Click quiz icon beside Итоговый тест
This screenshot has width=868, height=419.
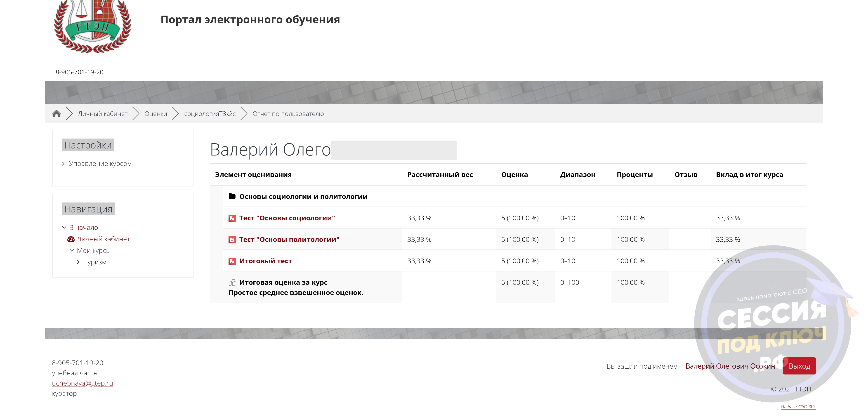232,261
